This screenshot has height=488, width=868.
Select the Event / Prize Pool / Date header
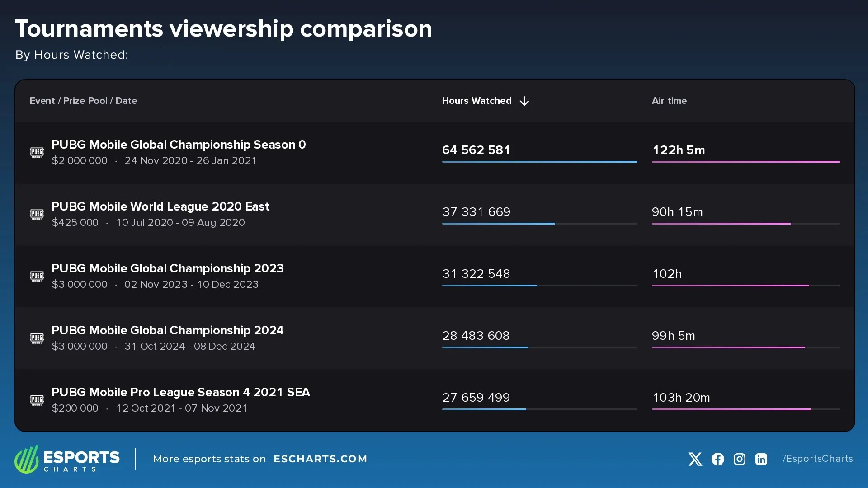tap(83, 101)
